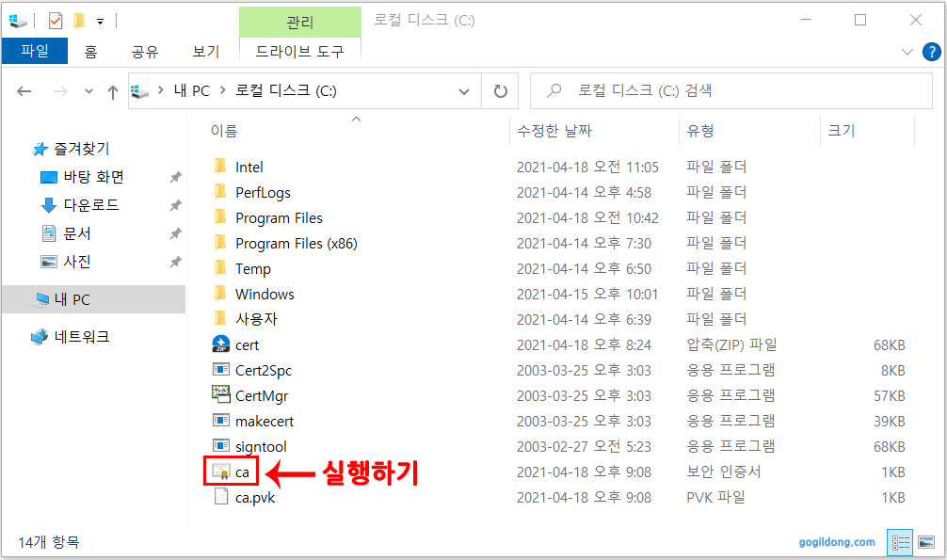947x560 pixels.
Task: Click the pin icon next to 문서
Action: point(175,233)
